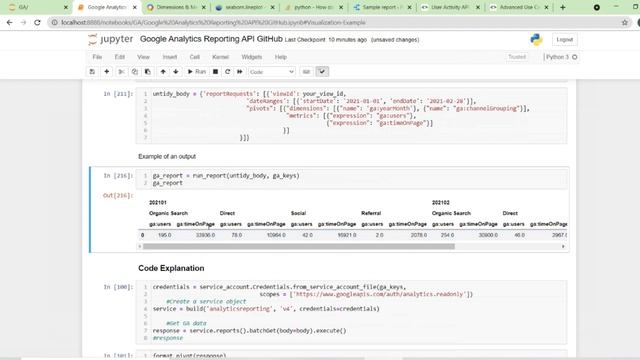Cut the selected cells with the scissors icon
This screenshot has height=360, width=640.
[x=121, y=72]
